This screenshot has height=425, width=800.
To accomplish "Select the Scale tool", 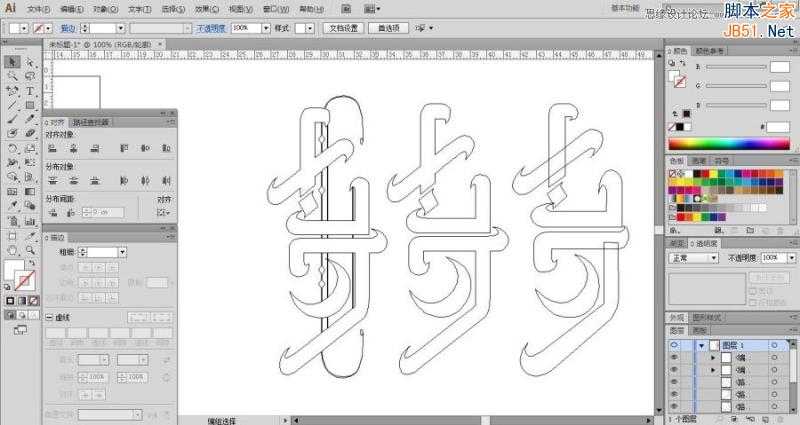I will [30, 148].
